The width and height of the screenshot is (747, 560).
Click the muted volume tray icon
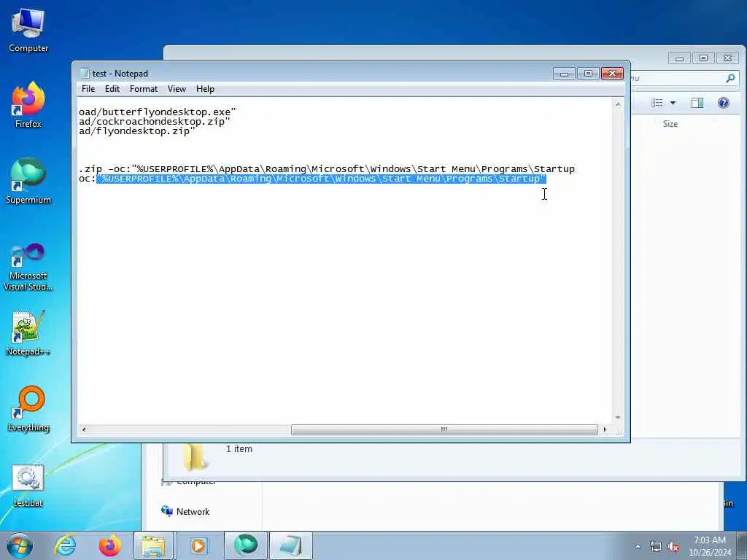pos(673,547)
